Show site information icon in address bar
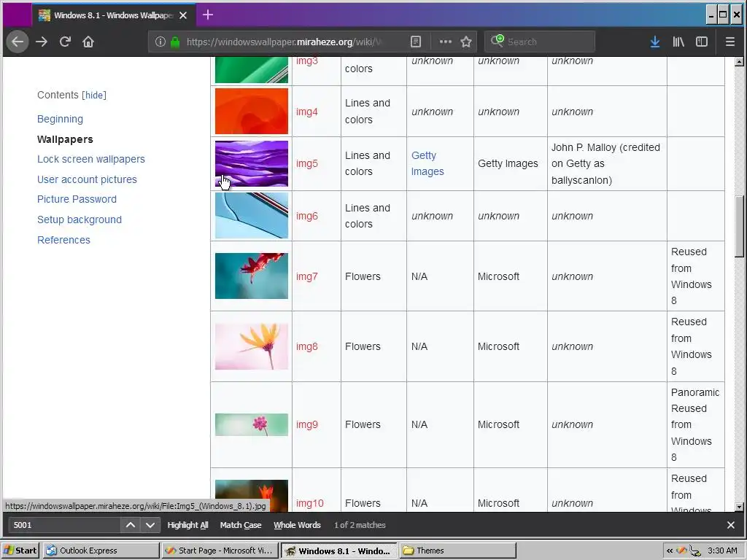The image size is (747, 560). (x=160, y=42)
